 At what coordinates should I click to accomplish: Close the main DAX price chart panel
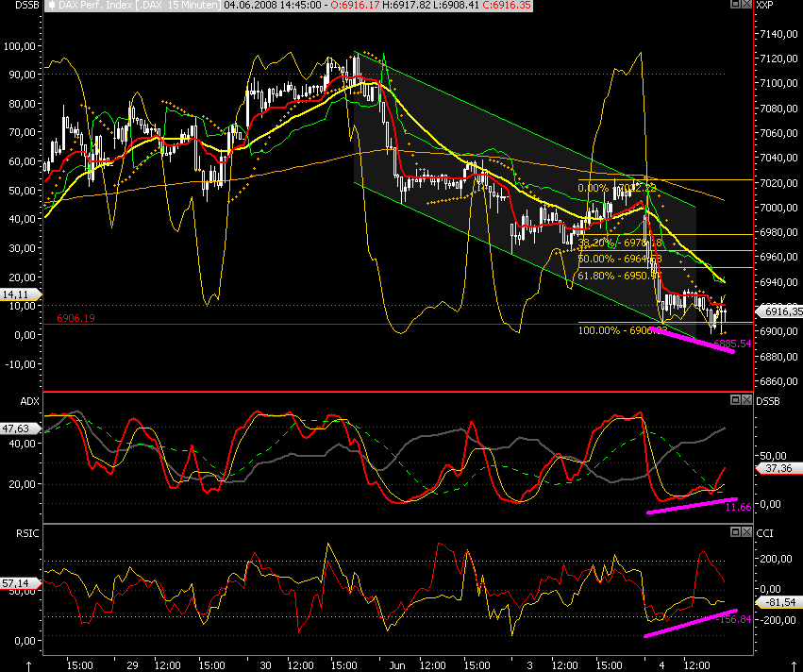click(x=746, y=4)
